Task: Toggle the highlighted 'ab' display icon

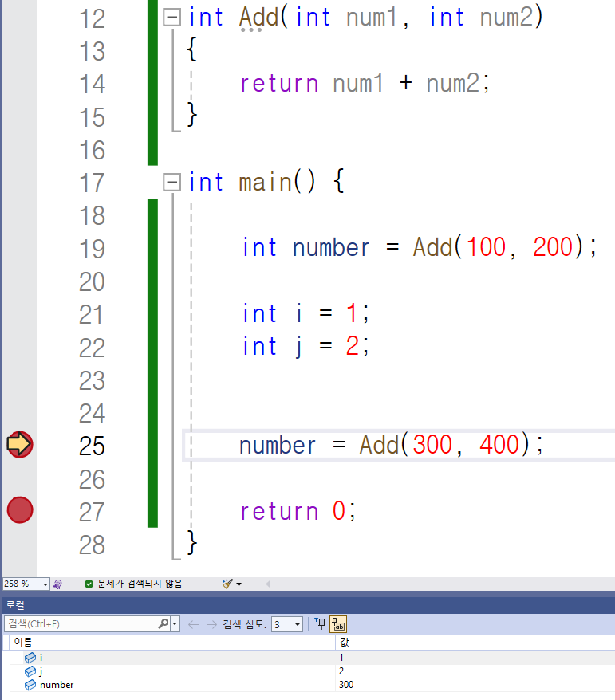Action: tap(338, 624)
